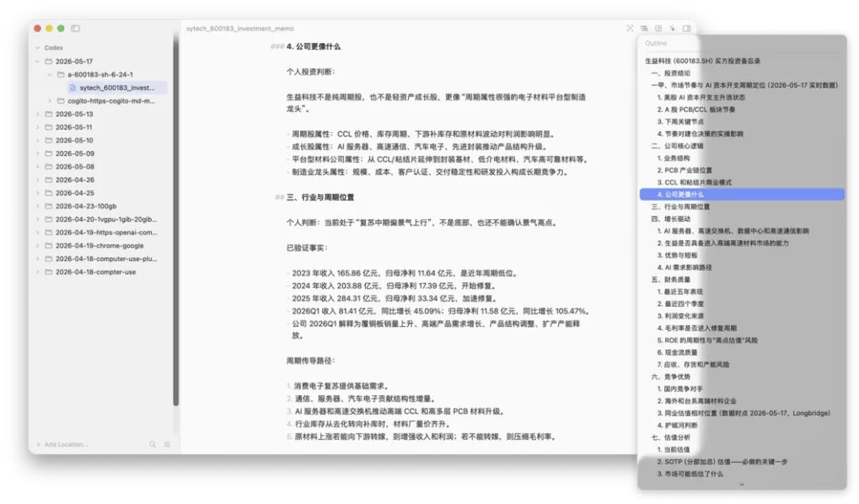
Task: Click the square preview icon in toolbar
Action: tap(659, 29)
